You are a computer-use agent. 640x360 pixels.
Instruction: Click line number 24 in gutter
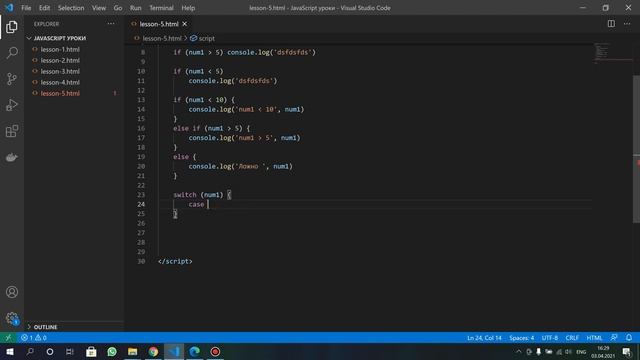coord(141,204)
